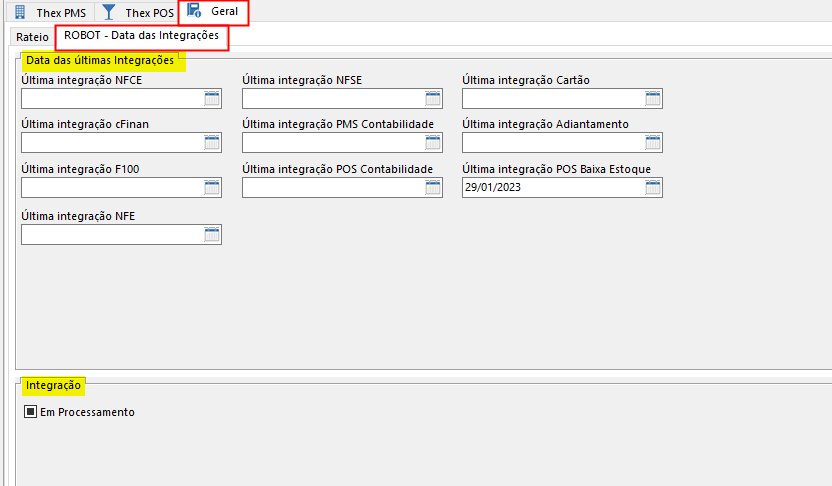Click the Última integração NFCE date field
832x486 pixels.
tap(111, 98)
